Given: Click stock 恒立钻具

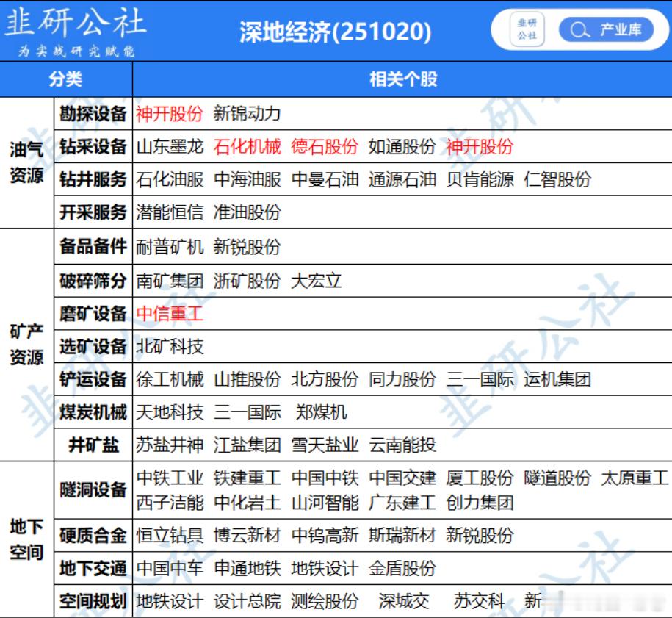Looking at the screenshot, I should [170, 536].
